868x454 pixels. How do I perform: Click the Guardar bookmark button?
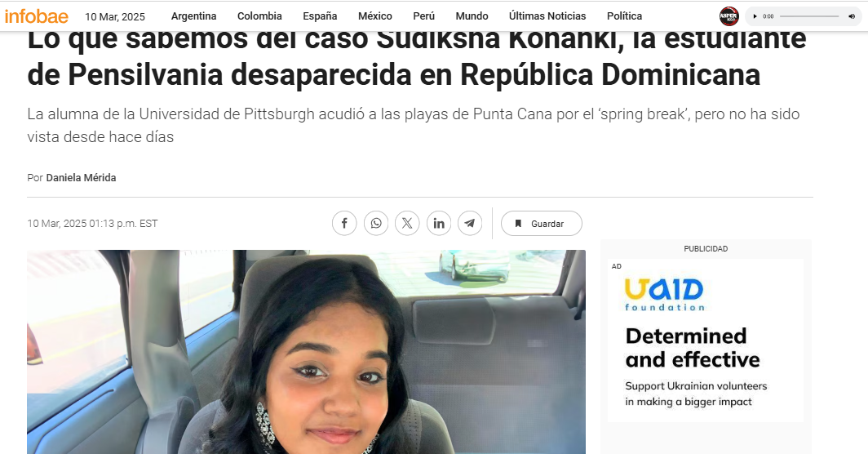pyautogui.click(x=542, y=224)
